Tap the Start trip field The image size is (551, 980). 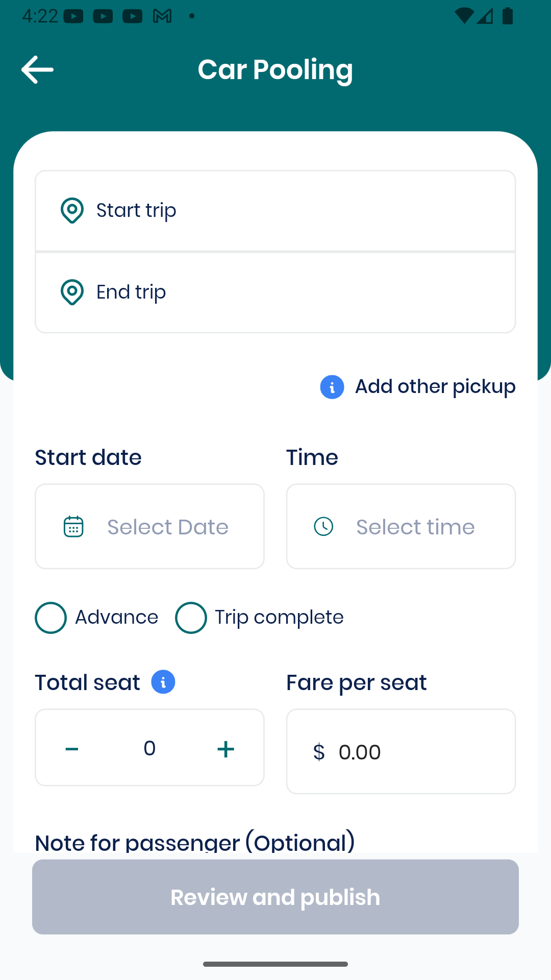click(275, 211)
